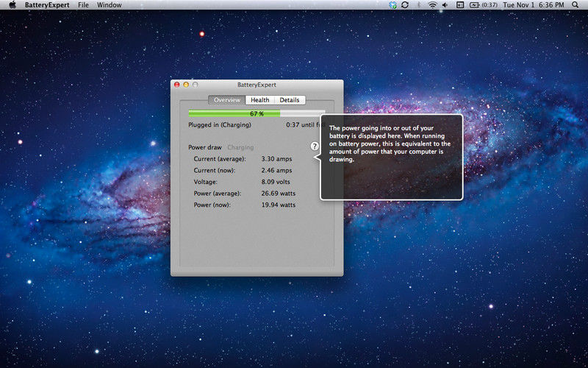Click the BatteryExpert window title bar text
This screenshot has width=588, height=368.
pos(257,85)
